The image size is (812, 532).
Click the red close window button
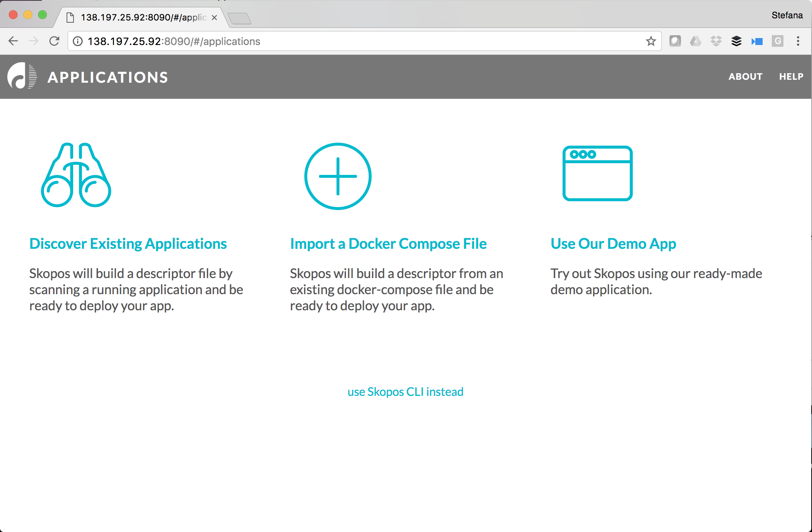click(x=13, y=15)
